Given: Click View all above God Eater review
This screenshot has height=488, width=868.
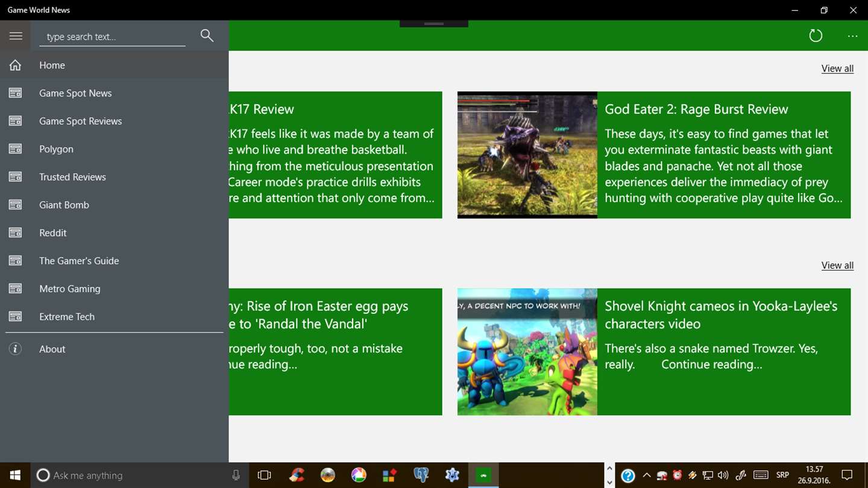Looking at the screenshot, I should pyautogui.click(x=837, y=69).
